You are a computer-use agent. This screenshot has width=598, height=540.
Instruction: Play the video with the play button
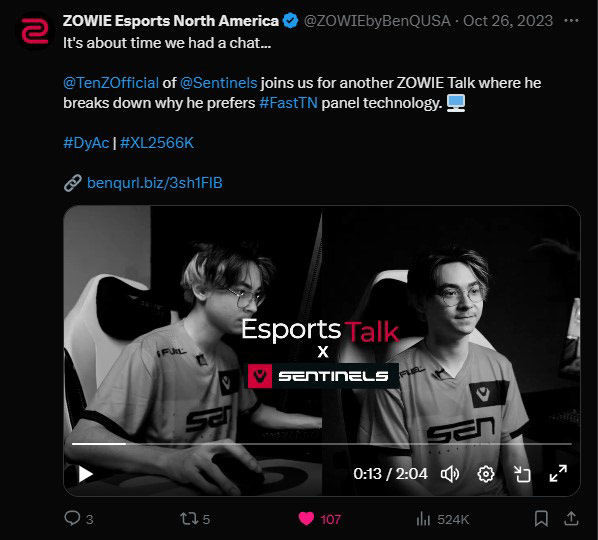(x=85, y=474)
